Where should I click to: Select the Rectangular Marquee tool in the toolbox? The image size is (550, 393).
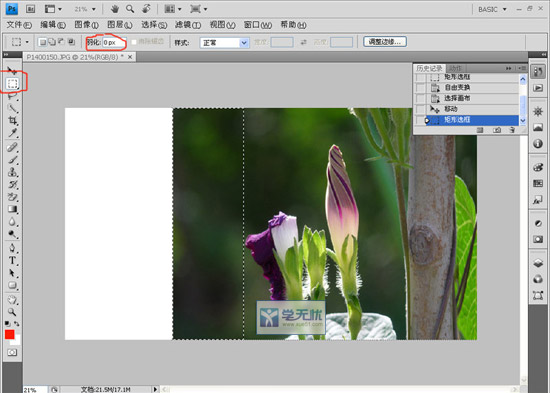click(x=12, y=84)
